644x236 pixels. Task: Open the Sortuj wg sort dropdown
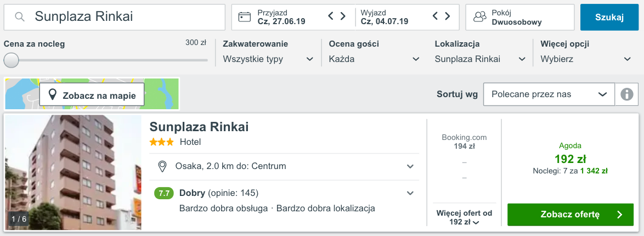pyautogui.click(x=549, y=94)
